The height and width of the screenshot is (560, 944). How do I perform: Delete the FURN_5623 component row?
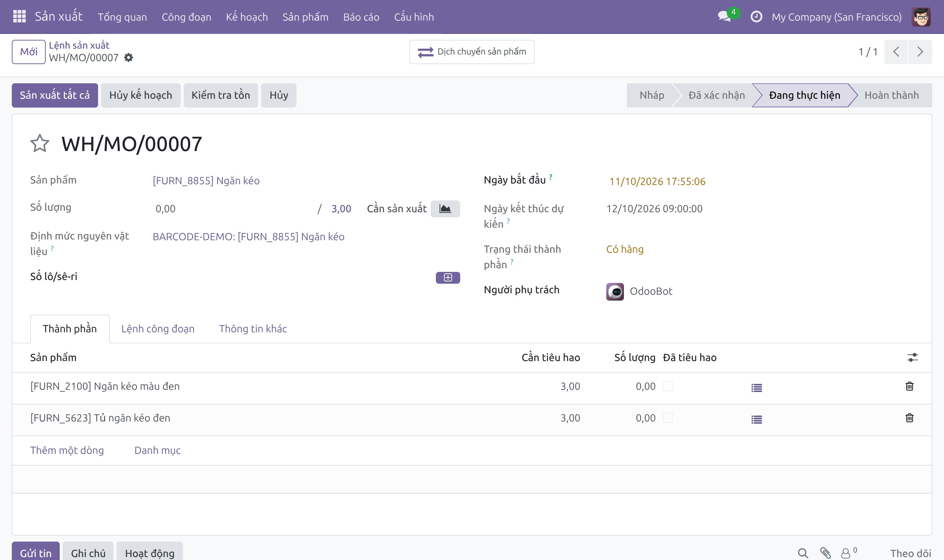pyautogui.click(x=909, y=418)
